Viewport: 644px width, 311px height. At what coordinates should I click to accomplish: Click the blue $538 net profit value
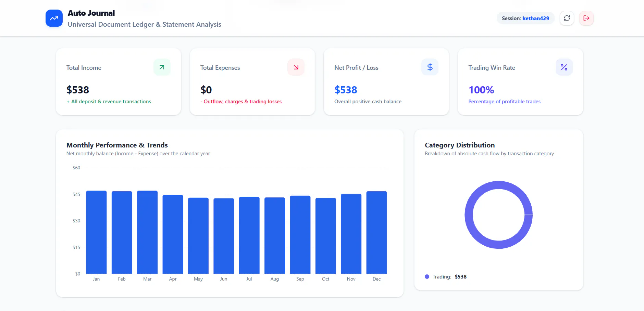pos(346,90)
